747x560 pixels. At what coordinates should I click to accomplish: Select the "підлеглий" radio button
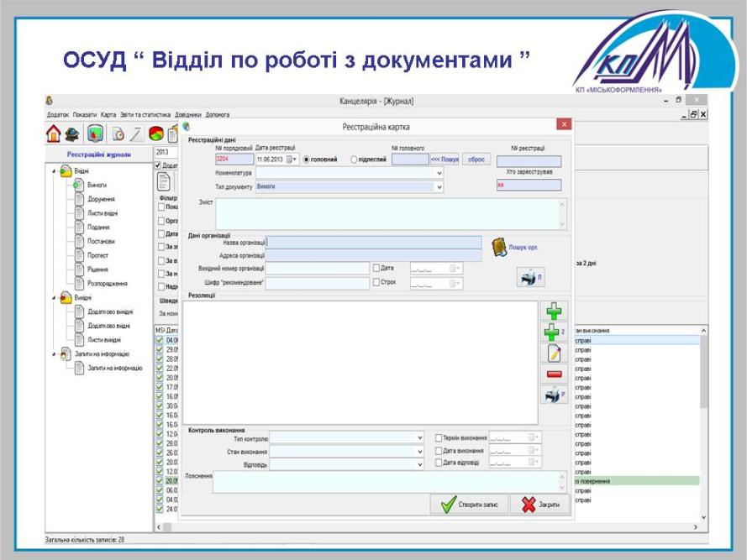coord(355,159)
